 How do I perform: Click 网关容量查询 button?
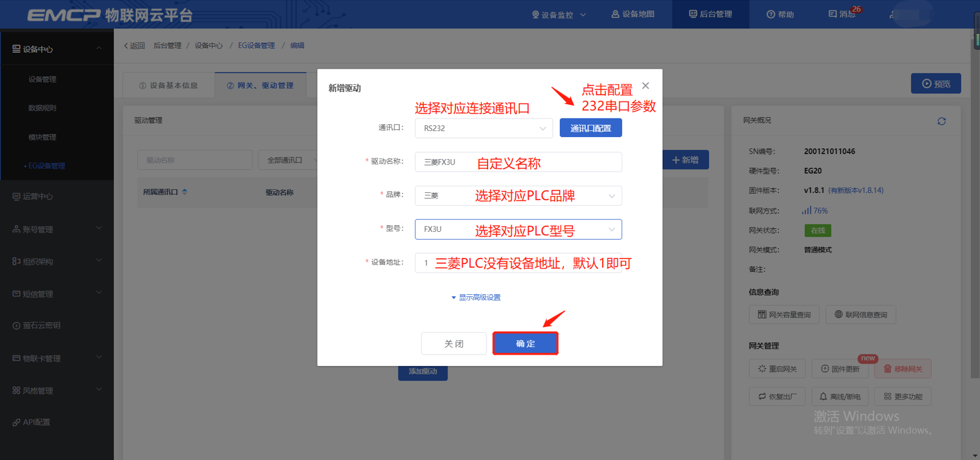[784, 314]
